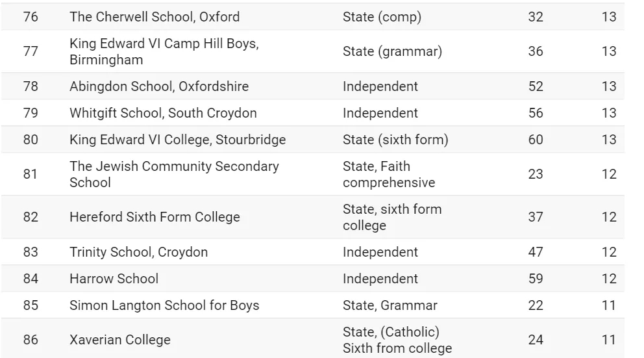This screenshot has width=644, height=358.
Task: Click Whitgift School, South Croydon name
Action: (163, 113)
